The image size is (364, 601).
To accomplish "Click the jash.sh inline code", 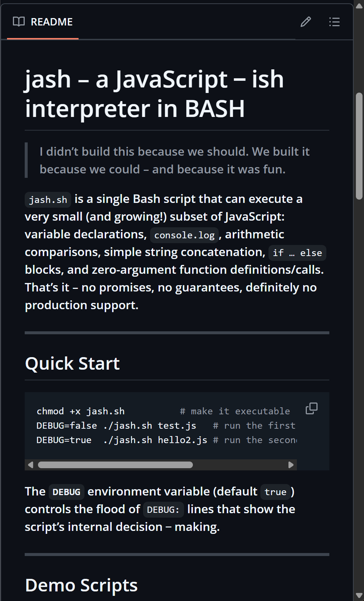I will [48, 200].
